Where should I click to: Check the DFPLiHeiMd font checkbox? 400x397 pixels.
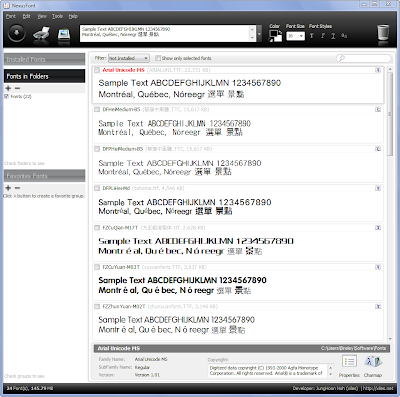[97, 188]
